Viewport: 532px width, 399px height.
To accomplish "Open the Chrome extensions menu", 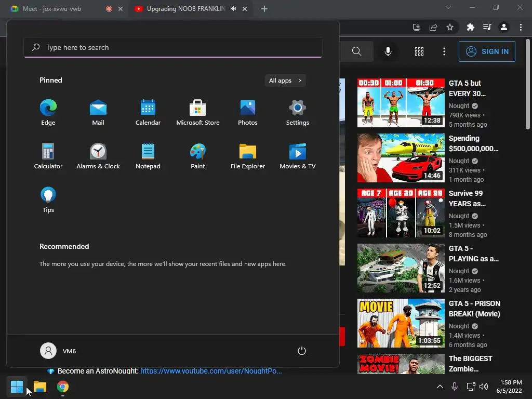I will (x=470, y=27).
